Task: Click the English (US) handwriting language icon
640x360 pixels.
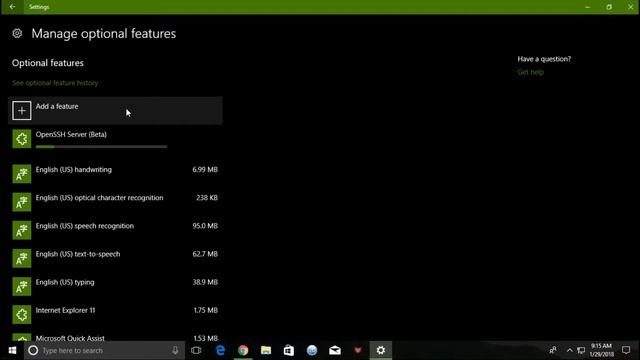Action: [22, 174]
